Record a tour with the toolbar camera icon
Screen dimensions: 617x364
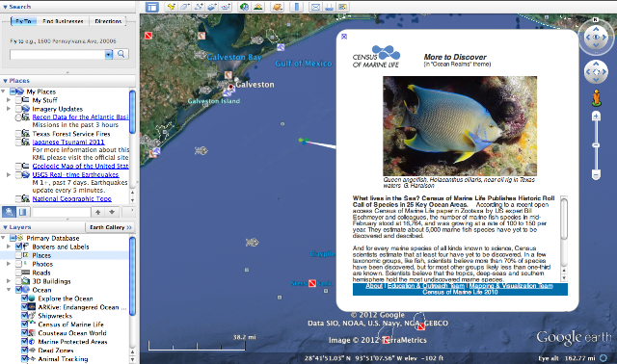point(226,7)
